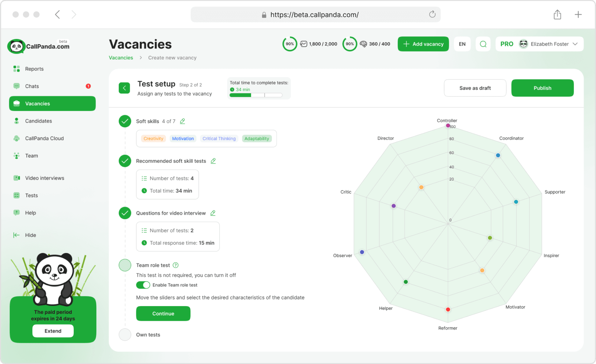Disable the Team role test toggle
Viewport: 596px width, 364px height.
point(143,285)
